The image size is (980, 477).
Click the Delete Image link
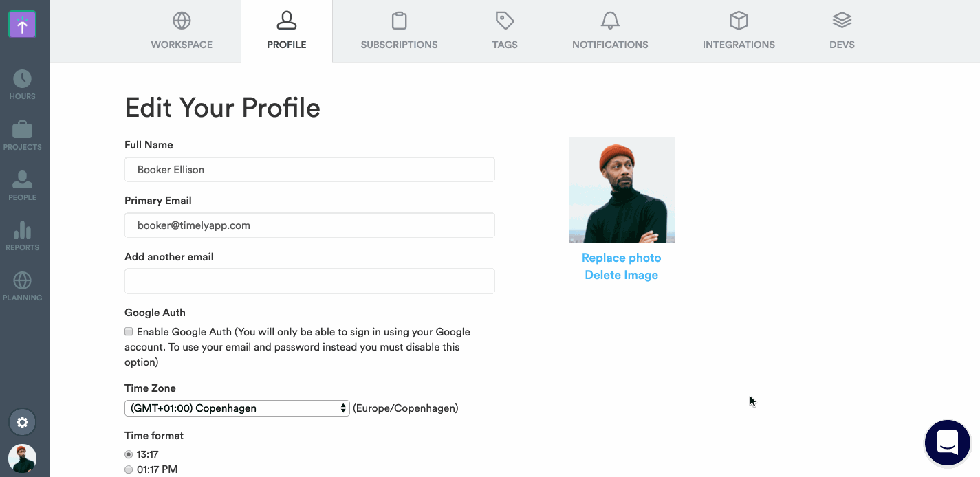622,275
